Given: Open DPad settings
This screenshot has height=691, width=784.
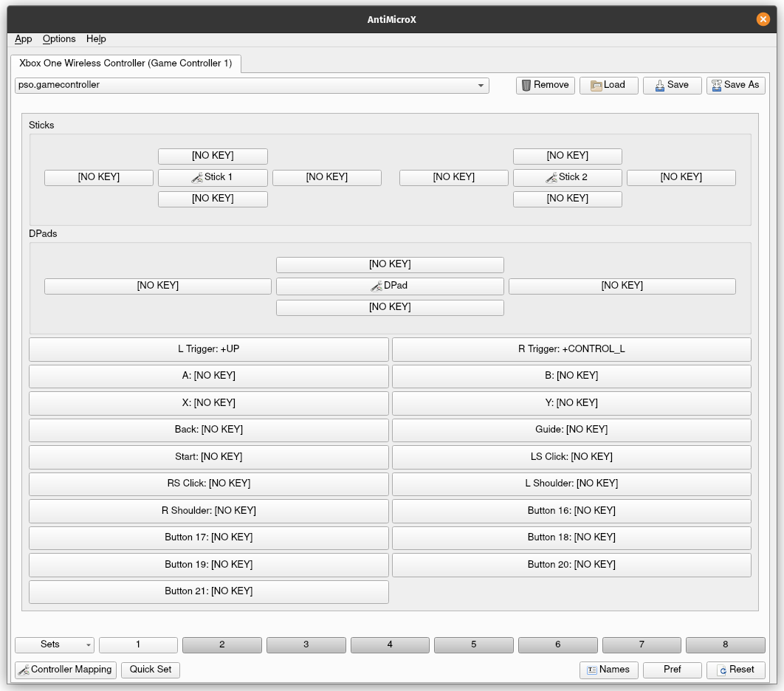Looking at the screenshot, I should (x=390, y=286).
